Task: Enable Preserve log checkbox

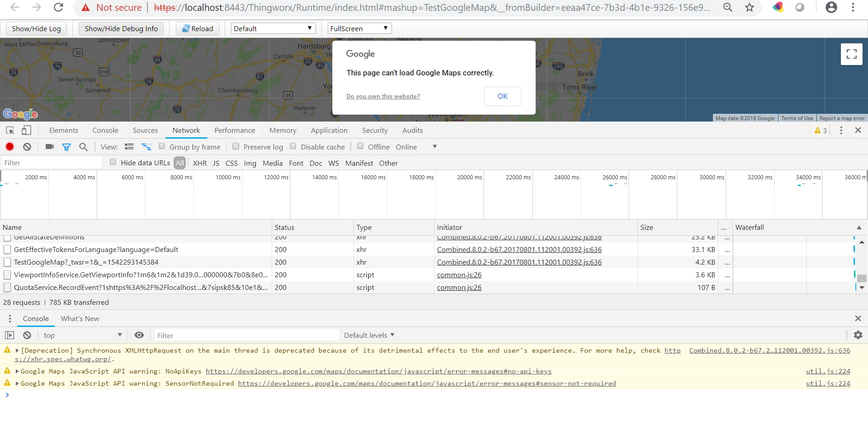Action: (x=236, y=146)
